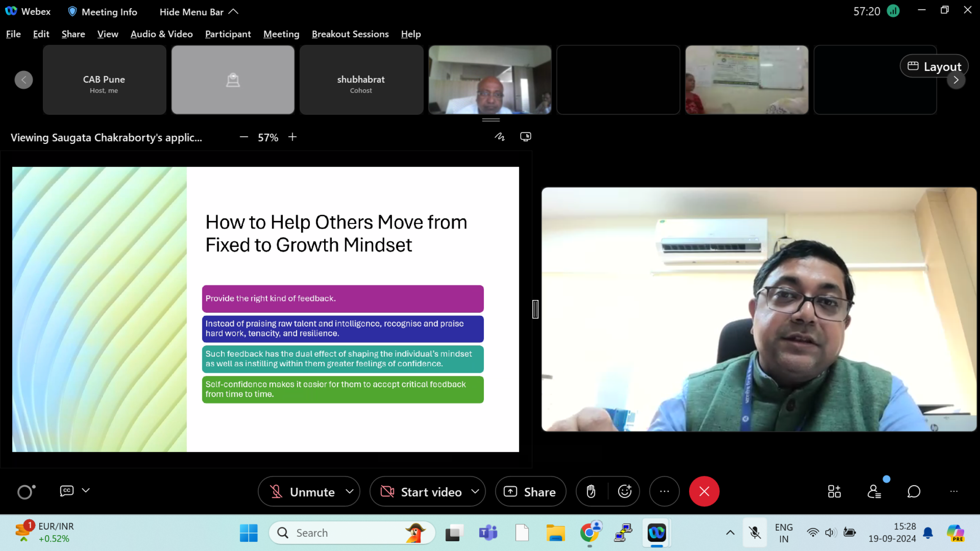This screenshot has height=551, width=980.
Task: Expand the closed captions options chevron
Action: pos(86,490)
